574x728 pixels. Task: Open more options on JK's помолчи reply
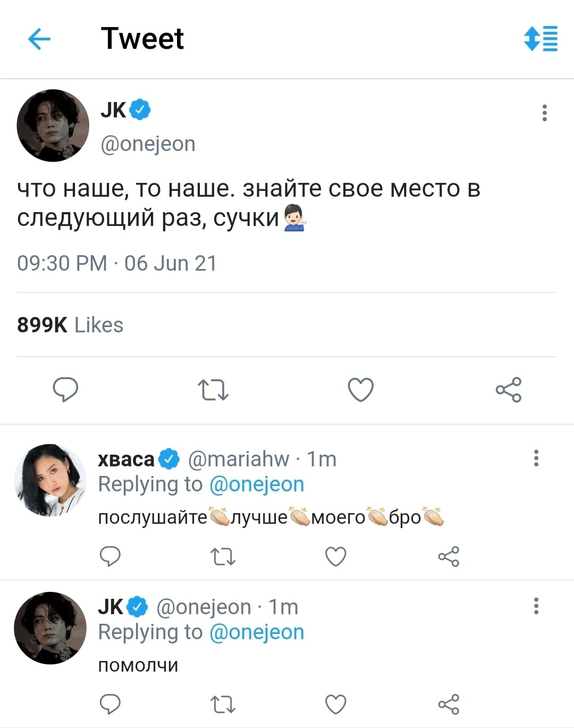536,606
